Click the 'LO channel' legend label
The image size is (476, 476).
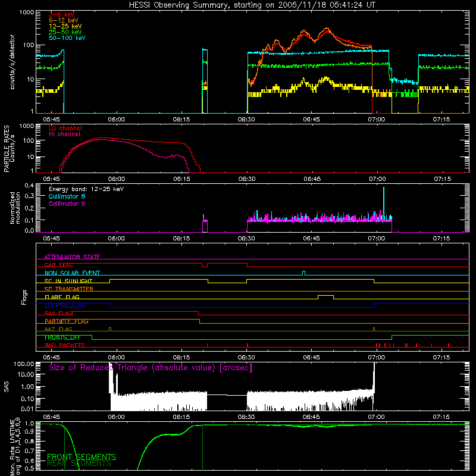(65, 128)
